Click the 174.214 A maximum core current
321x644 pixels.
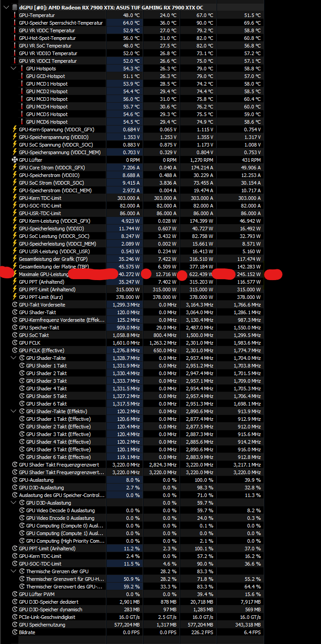point(201,168)
